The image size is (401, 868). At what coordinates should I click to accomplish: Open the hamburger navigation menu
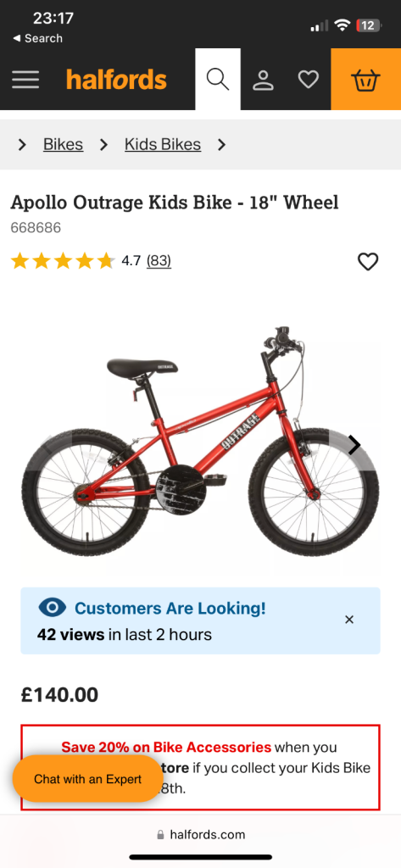click(25, 80)
